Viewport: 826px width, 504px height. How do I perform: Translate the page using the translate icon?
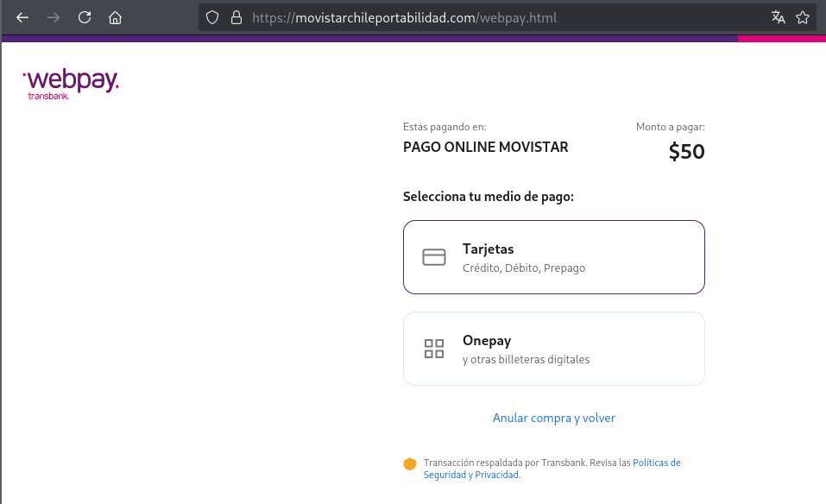pyautogui.click(x=778, y=17)
